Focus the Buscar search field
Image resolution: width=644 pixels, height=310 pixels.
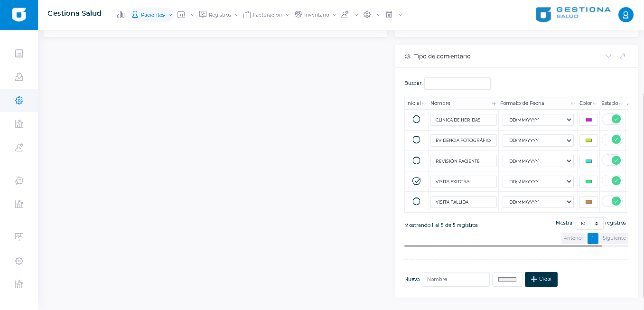457,84
